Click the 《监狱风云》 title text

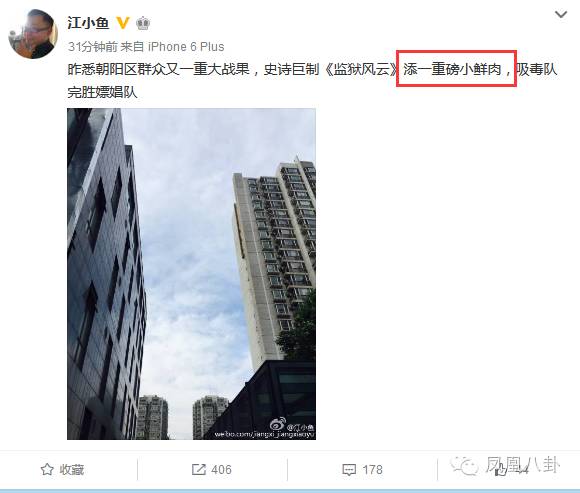[x=361, y=69]
